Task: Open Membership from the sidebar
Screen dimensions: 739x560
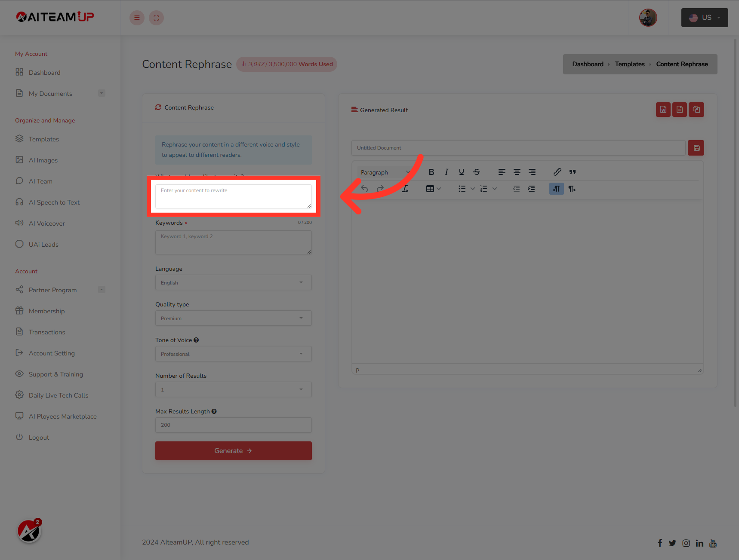Action: coord(46,311)
